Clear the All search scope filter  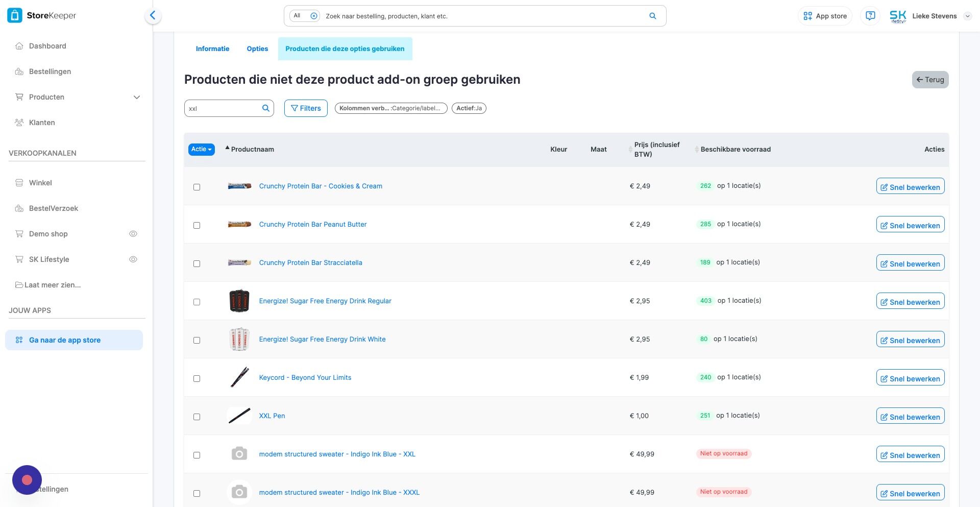[314, 16]
